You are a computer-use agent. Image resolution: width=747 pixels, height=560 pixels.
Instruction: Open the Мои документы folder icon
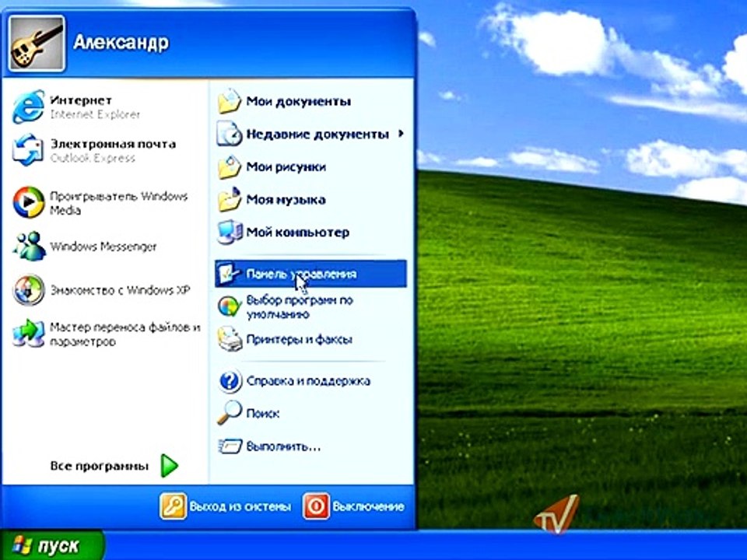(229, 101)
